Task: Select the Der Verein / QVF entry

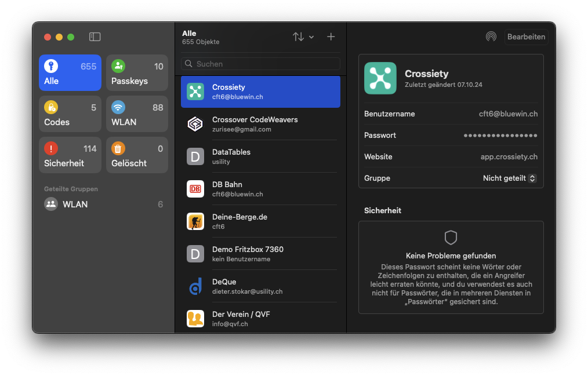Action: [260, 319]
